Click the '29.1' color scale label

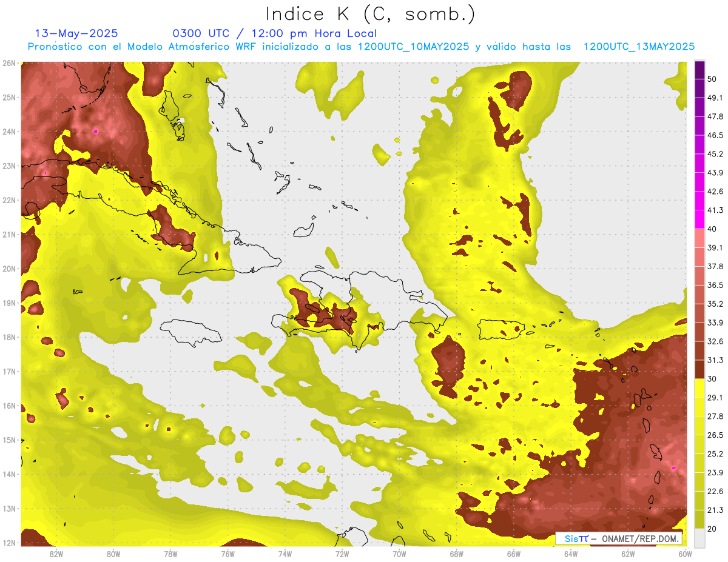tap(715, 397)
